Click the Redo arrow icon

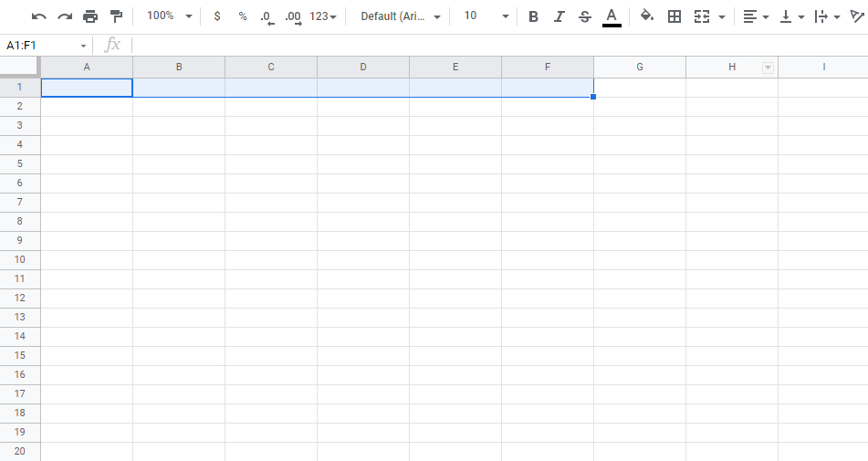(64, 16)
